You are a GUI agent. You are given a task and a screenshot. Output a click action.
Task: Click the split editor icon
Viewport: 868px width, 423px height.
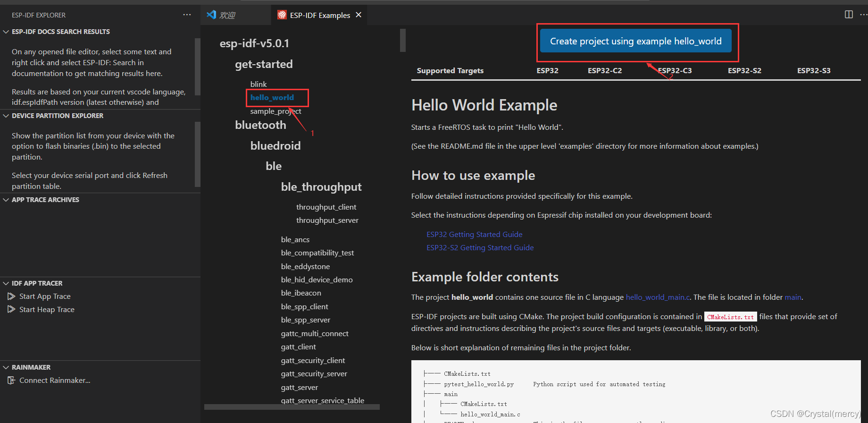click(x=849, y=15)
